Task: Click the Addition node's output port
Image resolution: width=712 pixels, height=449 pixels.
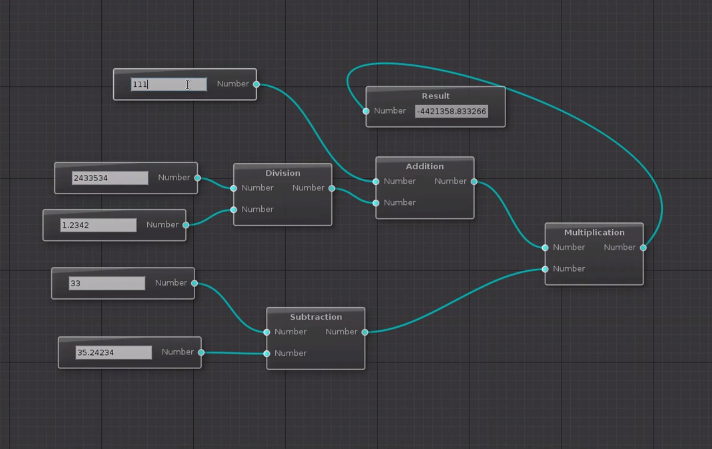Action: coord(474,182)
